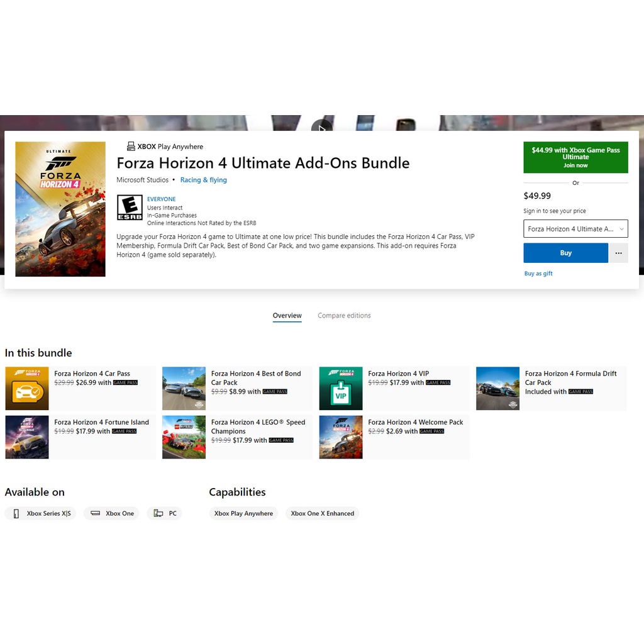Click the 'In this bundle' heading
This screenshot has width=644, height=644.
coord(38,353)
